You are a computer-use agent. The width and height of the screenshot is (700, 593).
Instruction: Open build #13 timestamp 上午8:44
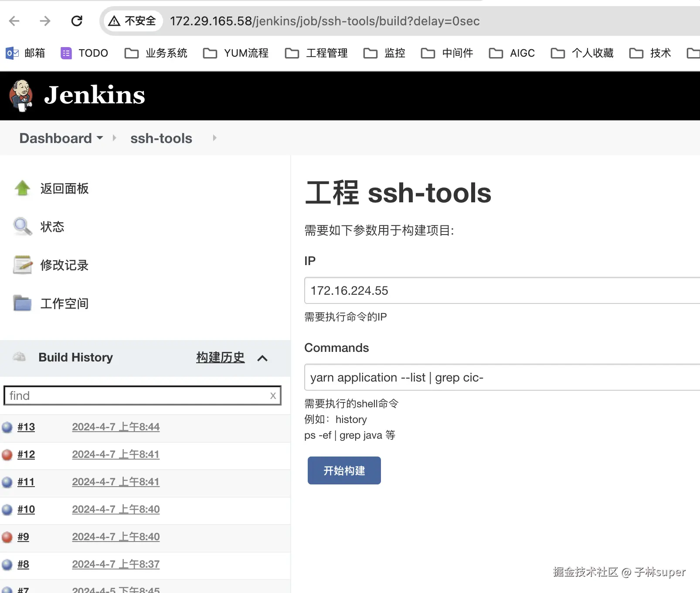click(116, 427)
